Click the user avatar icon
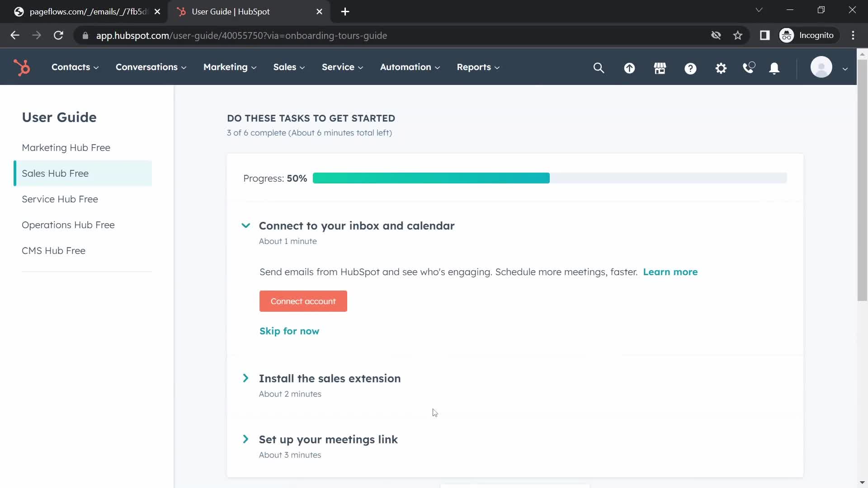 (x=821, y=67)
